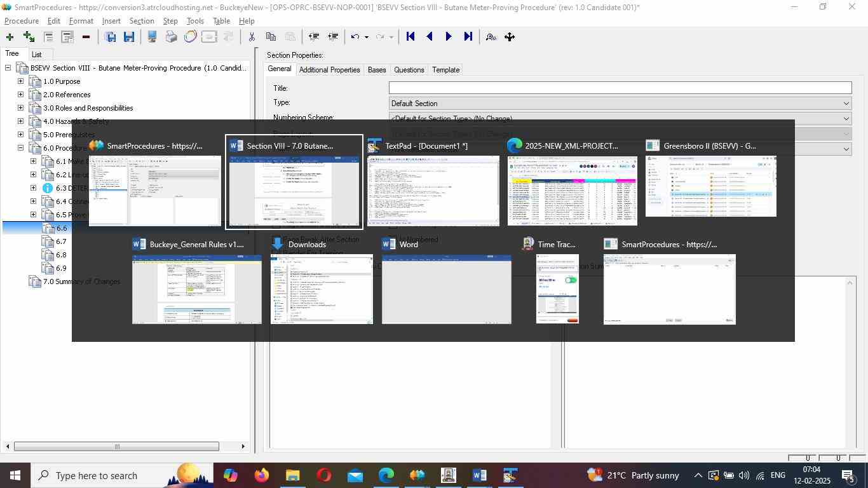Expand the 6.3 tree node

pyautogui.click(x=33, y=188)
